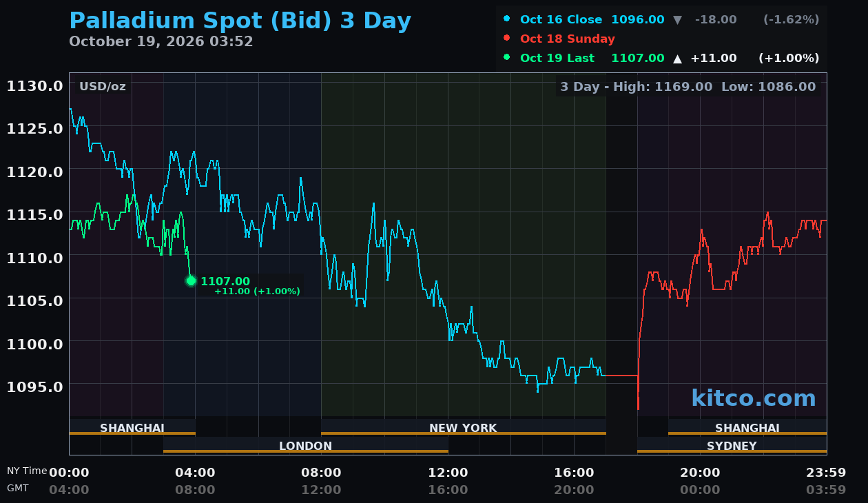Click the right SHANGHAI session bar
Image resolution: width=868 pixels, height=503 pixels.
click(747, 427)
